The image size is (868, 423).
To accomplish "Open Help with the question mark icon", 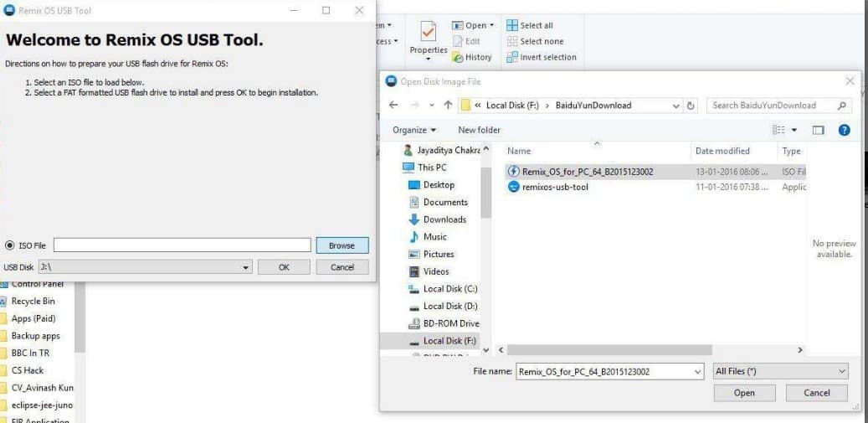I will 845,130.
